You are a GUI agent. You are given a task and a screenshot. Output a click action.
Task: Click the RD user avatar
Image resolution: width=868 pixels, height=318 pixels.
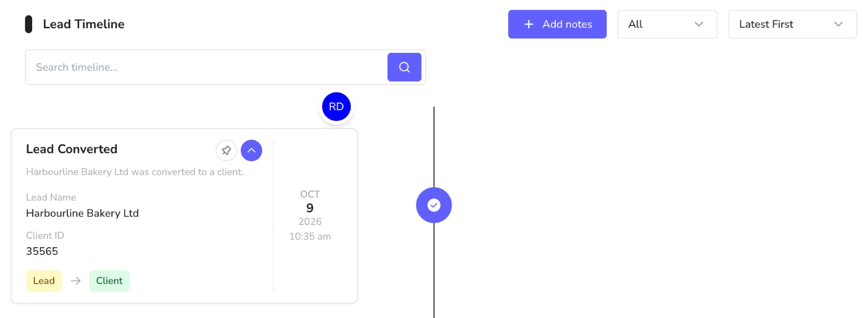[337, 107]
